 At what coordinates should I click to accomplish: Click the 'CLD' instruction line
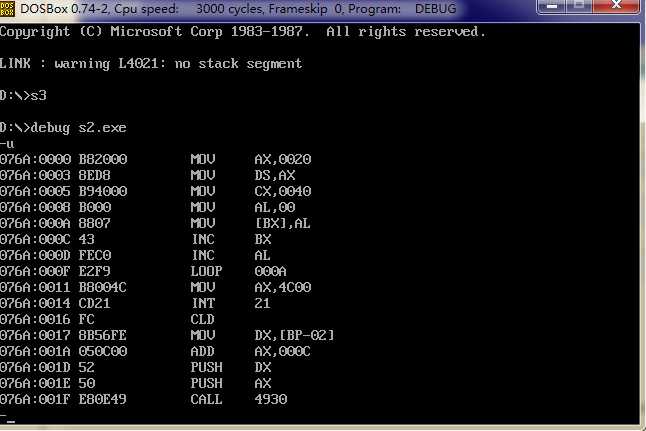click(107, 319)
